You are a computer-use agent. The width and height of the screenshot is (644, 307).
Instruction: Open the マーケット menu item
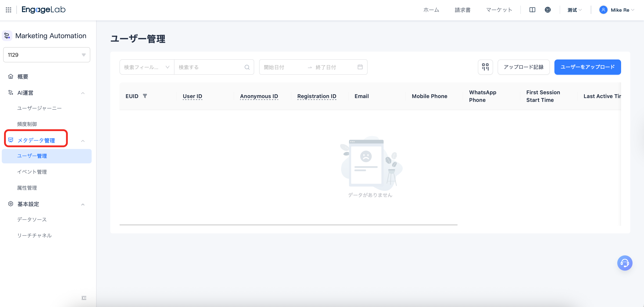[499, 10]
